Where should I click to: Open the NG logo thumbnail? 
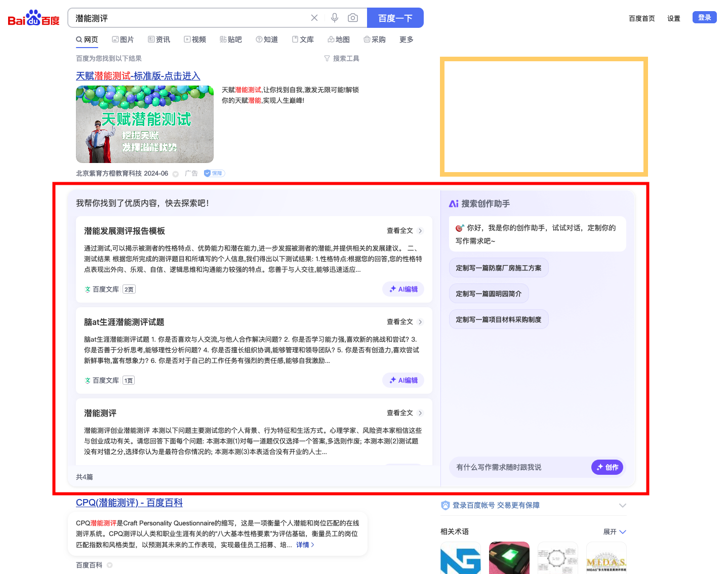(x=461, y=558)
